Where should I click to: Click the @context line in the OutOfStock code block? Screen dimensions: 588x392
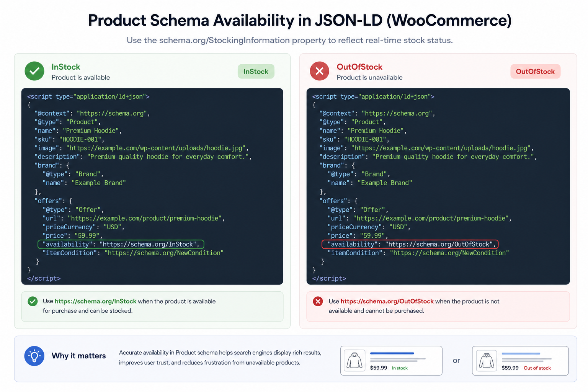[x=377, y=113]
